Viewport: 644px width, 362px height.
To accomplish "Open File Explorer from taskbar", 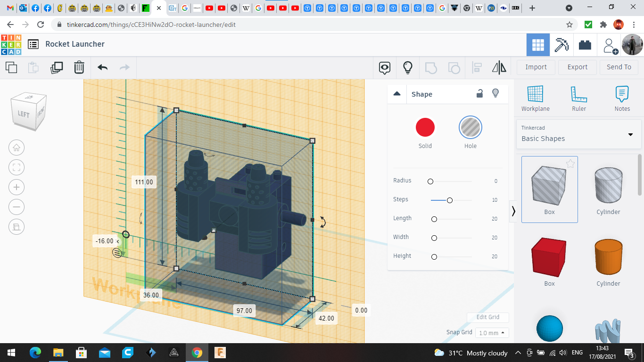I will pos(58,353).
